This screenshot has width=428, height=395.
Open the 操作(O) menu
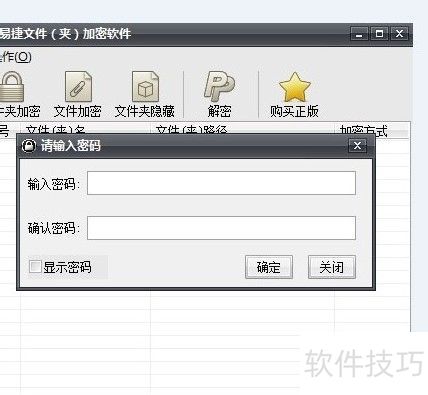coord(16,57)
